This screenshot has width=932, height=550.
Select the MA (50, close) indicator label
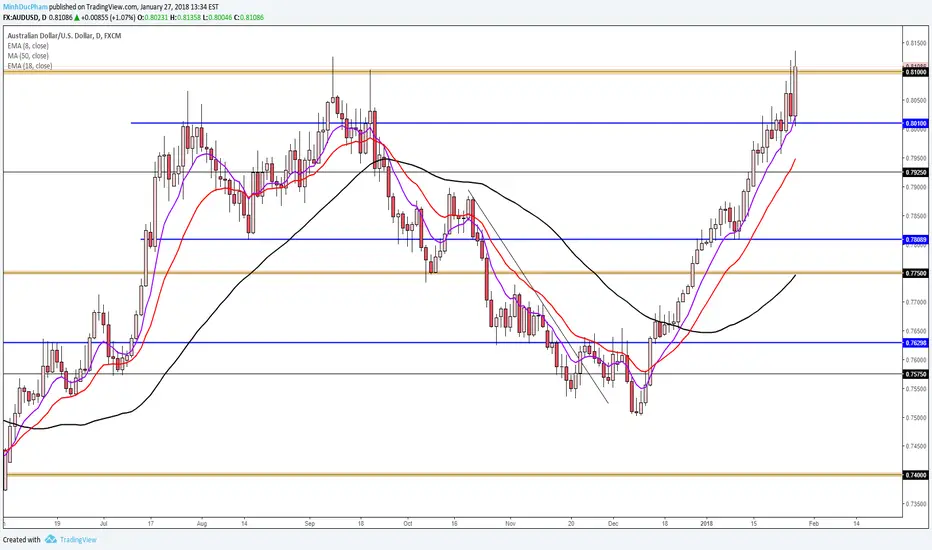[x=28, y=56]
